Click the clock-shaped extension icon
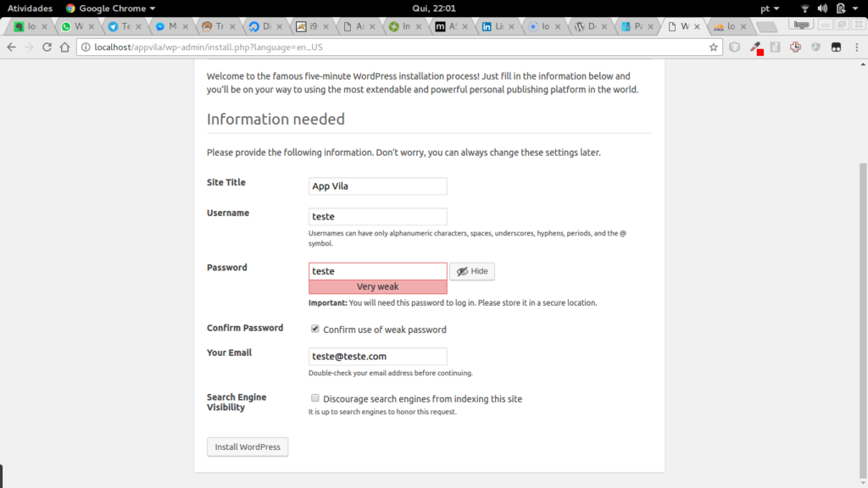Screen dimensions: 868x488 coord(795,47)
